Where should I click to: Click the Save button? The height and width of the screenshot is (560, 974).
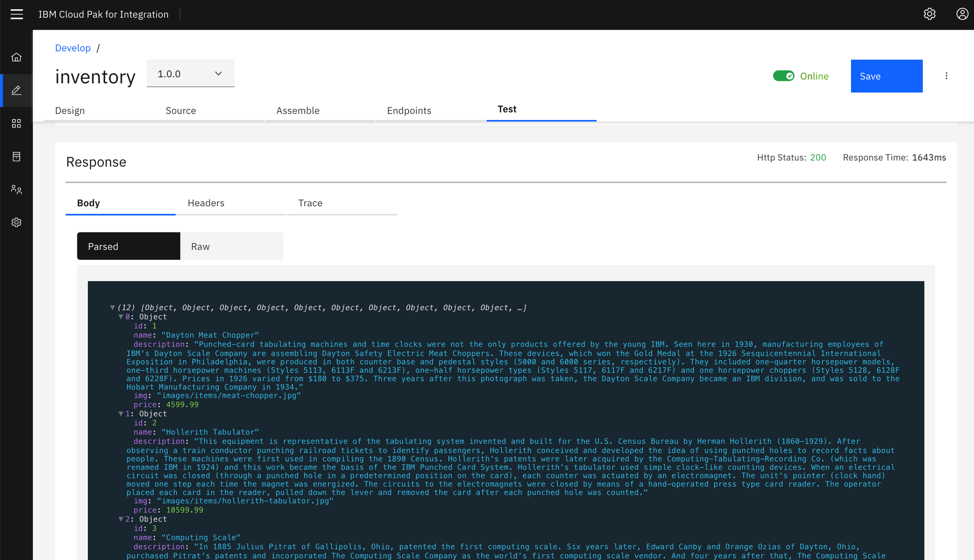tap(886, 76)
